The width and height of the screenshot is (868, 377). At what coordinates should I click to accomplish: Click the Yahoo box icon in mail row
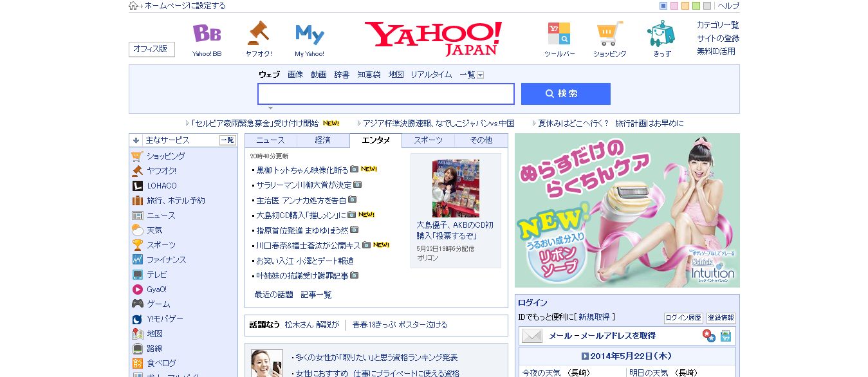[726, 336]
